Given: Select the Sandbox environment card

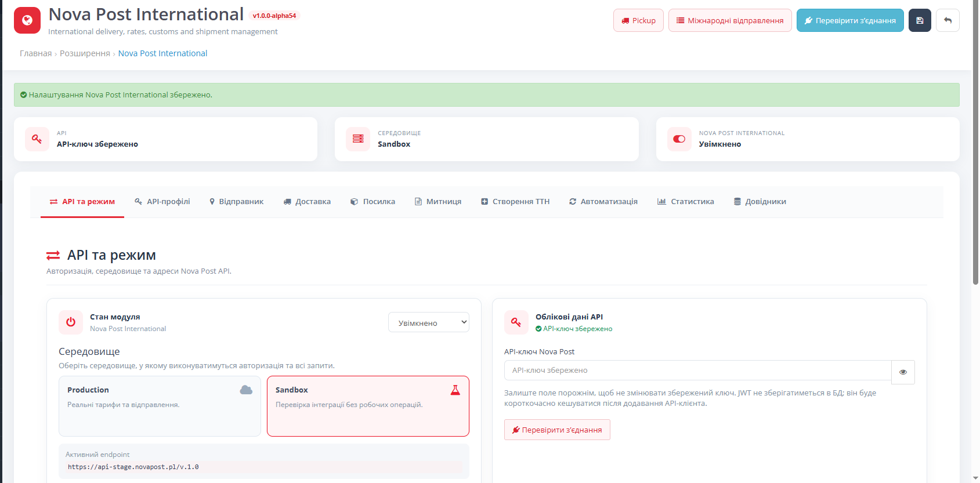Looking at the screenshot, I should pyautogui.click(x=368, y=406).
